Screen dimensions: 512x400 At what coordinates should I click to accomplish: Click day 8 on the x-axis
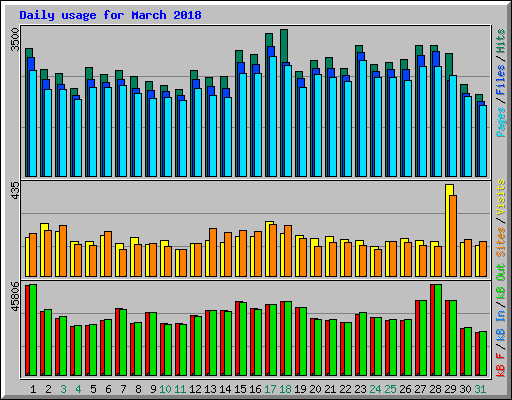138,389
